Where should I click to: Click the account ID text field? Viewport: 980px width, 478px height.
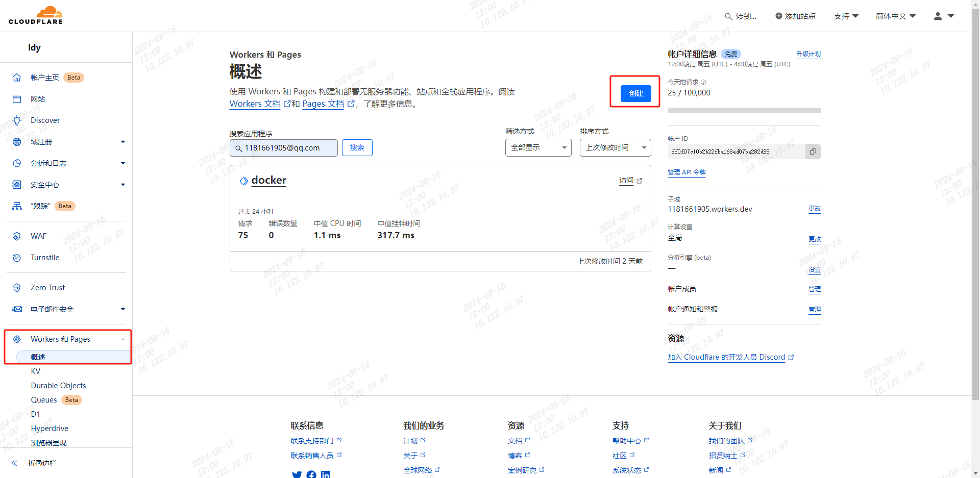point(737,152)
